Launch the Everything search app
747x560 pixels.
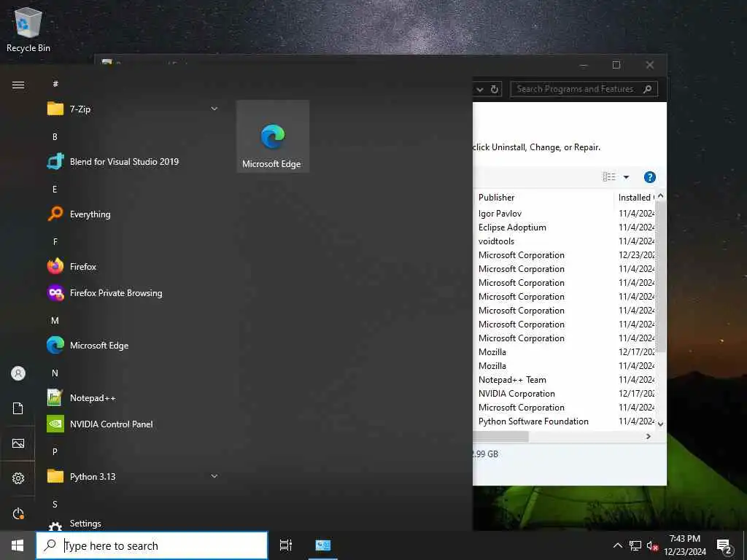pos(133,214)
